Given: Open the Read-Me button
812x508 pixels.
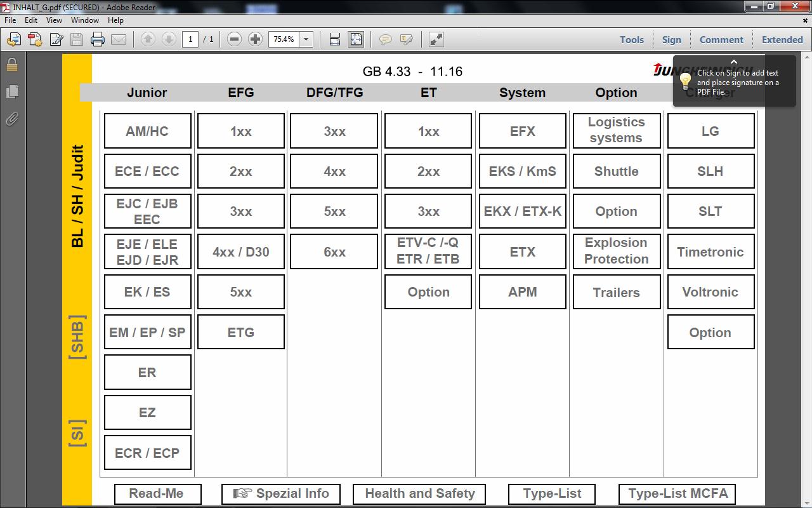Looking at the screenshot, I should (x=157, y=493).
